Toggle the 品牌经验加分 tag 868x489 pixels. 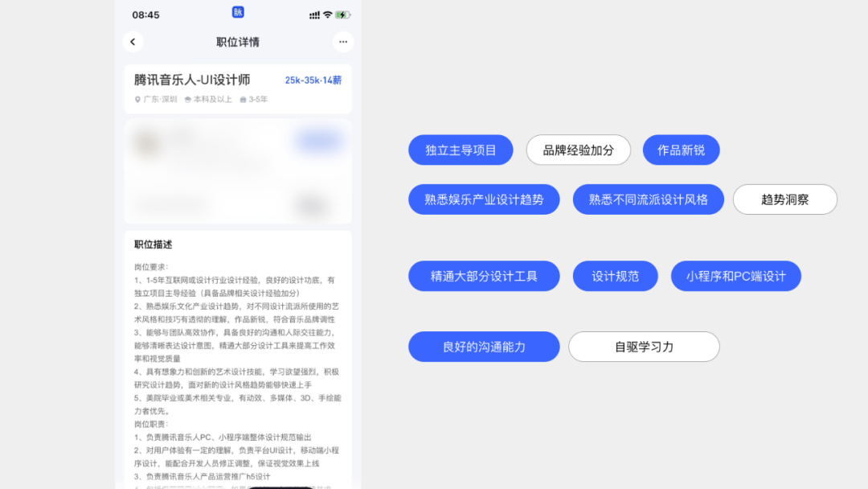pos(579,150)
